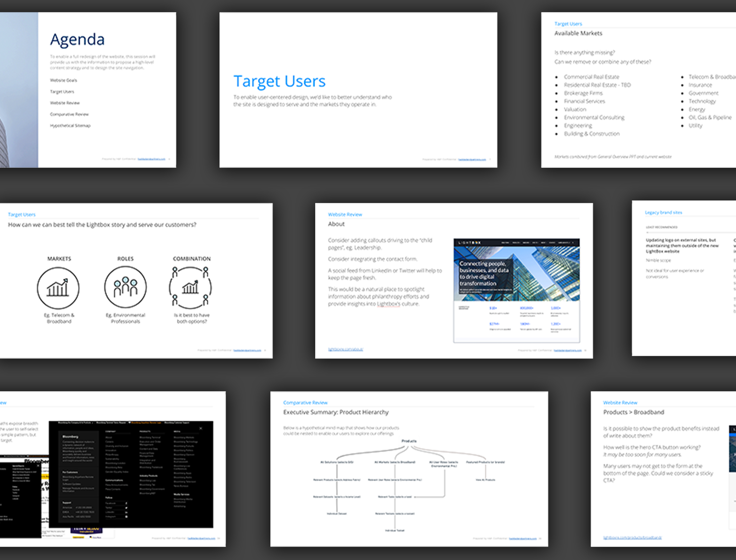Click the Website Review header on About slide

[x=345, y=215]
